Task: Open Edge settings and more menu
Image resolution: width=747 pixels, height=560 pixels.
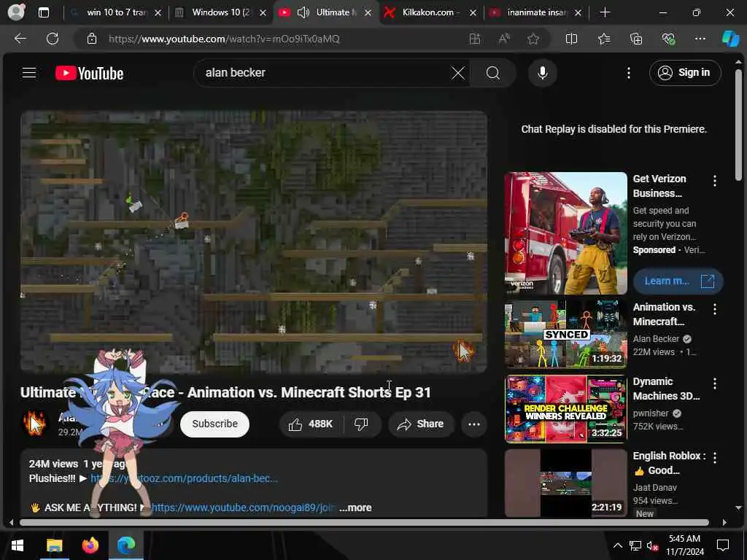Action: (x=700, y=39)
